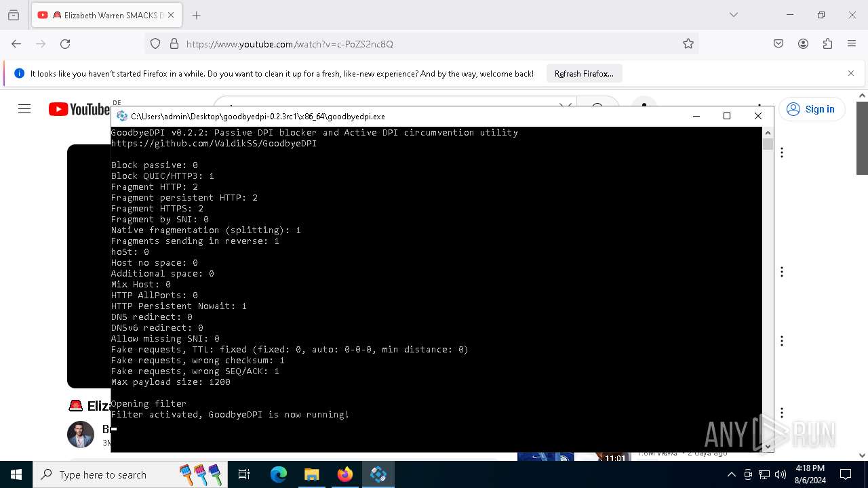
Task: Close the Elizabeth Warren YouTube tab
Action: 171,15
